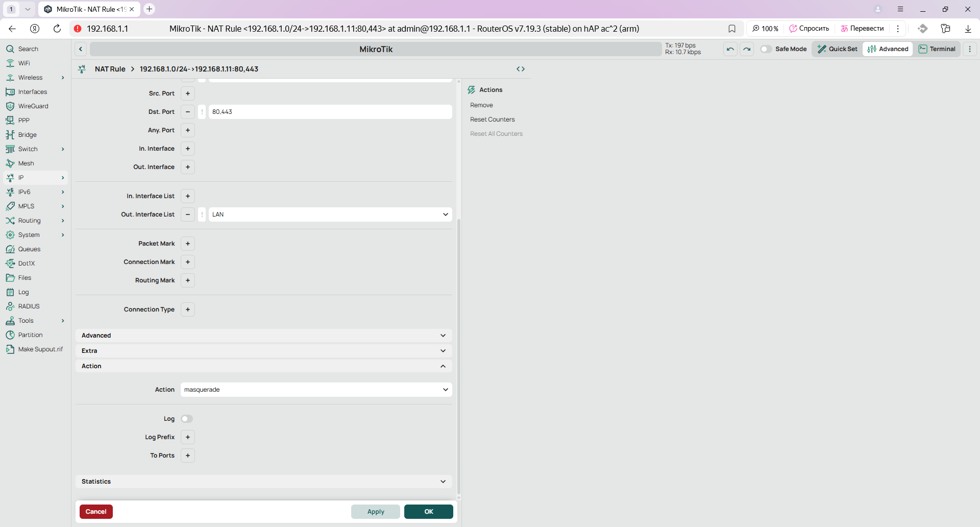Open the Action masquerade dropdown
Viewport: 980px width, 527px height.
(x=316, y=390)
